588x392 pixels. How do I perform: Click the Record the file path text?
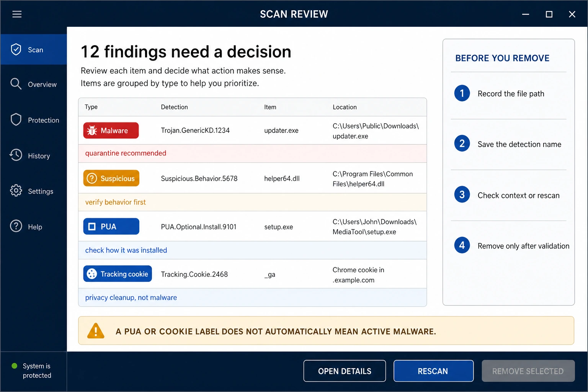pos(511,94)
